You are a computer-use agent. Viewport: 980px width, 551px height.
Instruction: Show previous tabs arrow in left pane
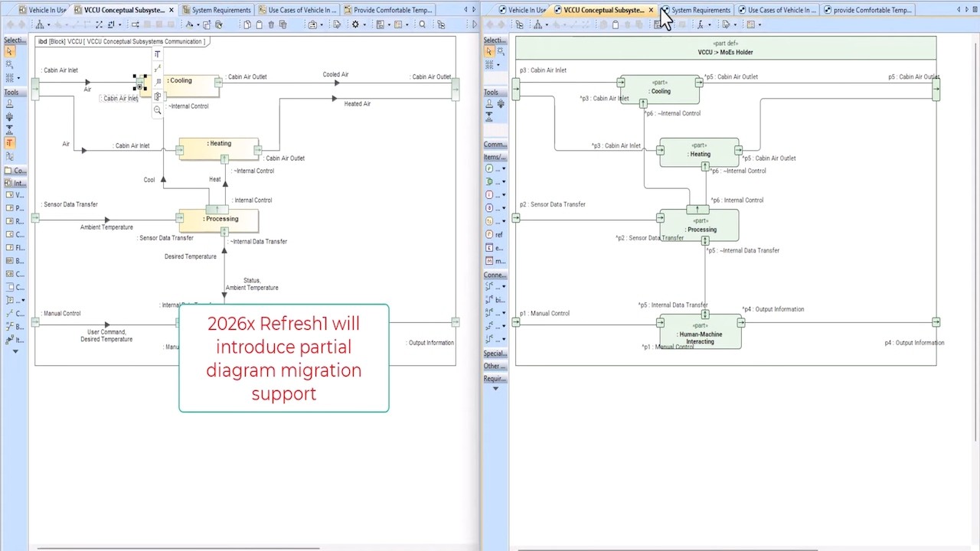tap(465, 10)
